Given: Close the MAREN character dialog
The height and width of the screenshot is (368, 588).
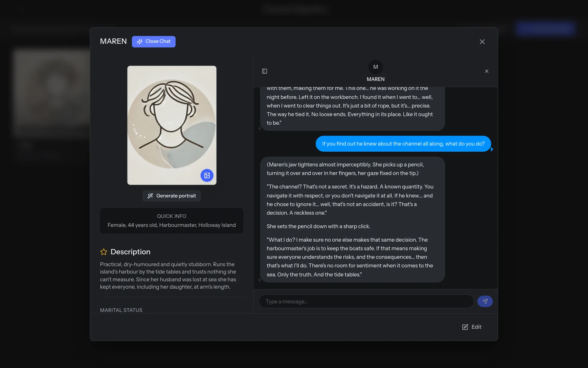Looking at the screenshot, I should pyautogui.click(x=482, y=42).
